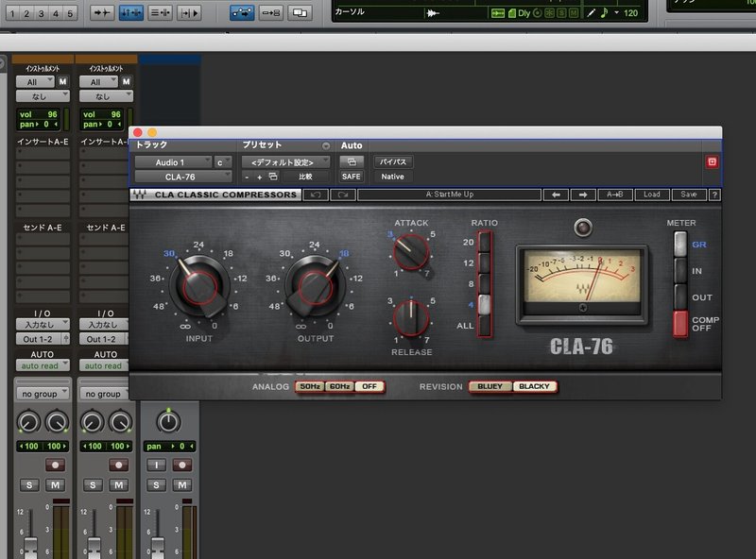Click the mirrored MIDI editing icon
This screenshot has height=559, width=756.
pos(271,12)
